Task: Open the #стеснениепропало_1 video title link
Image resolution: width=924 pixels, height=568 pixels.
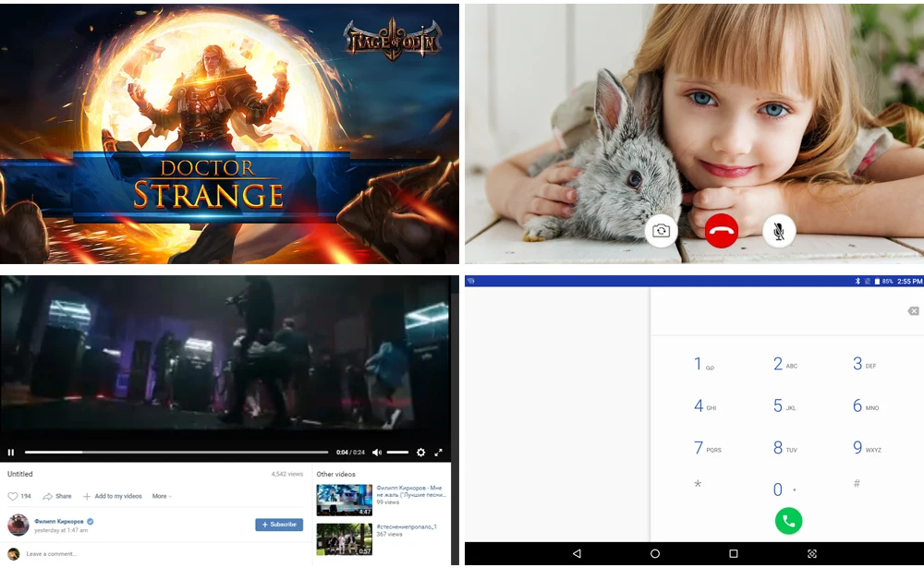Action: click(407, 526)
